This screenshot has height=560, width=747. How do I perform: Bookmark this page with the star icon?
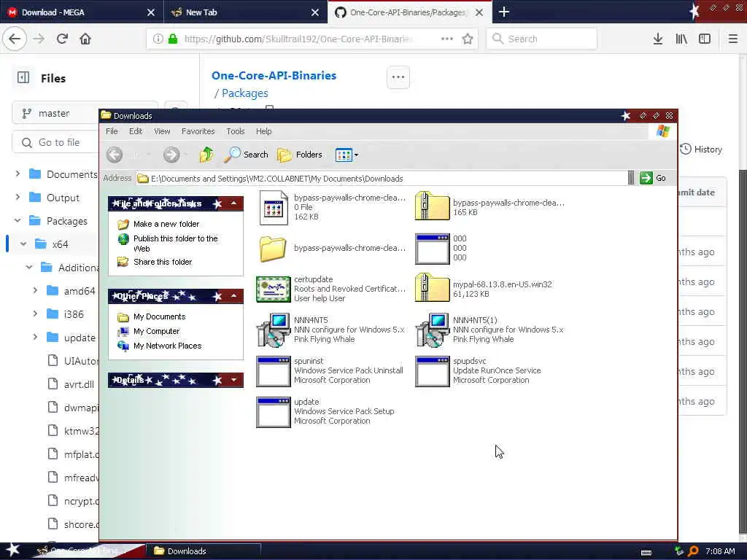(x=468, y=39)
